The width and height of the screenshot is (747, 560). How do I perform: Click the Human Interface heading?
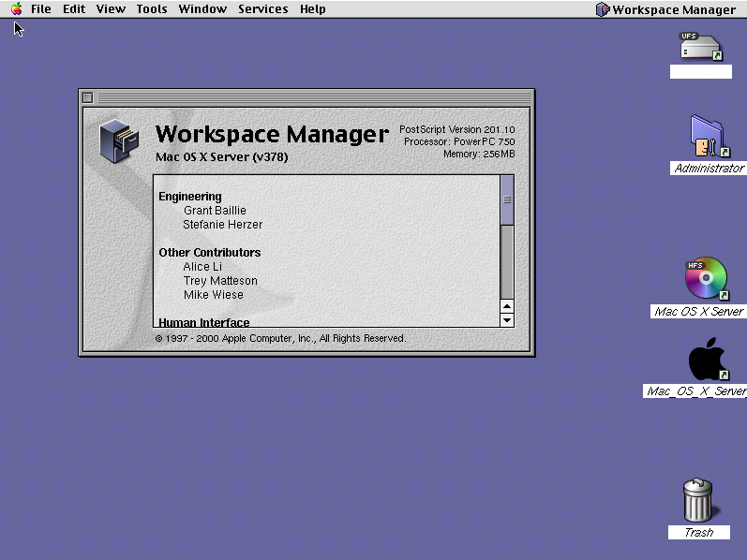pos(204,322)
